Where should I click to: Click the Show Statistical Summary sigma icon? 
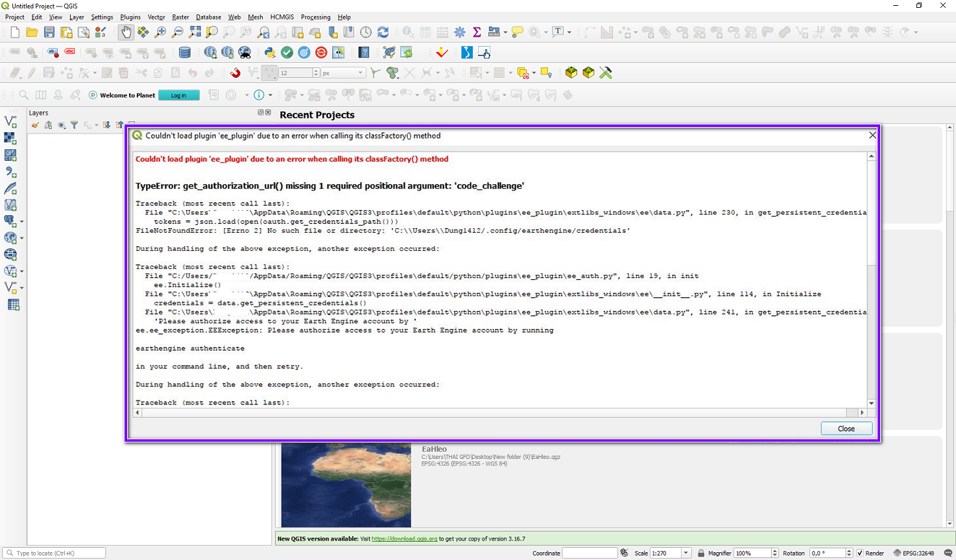point(477,32)
